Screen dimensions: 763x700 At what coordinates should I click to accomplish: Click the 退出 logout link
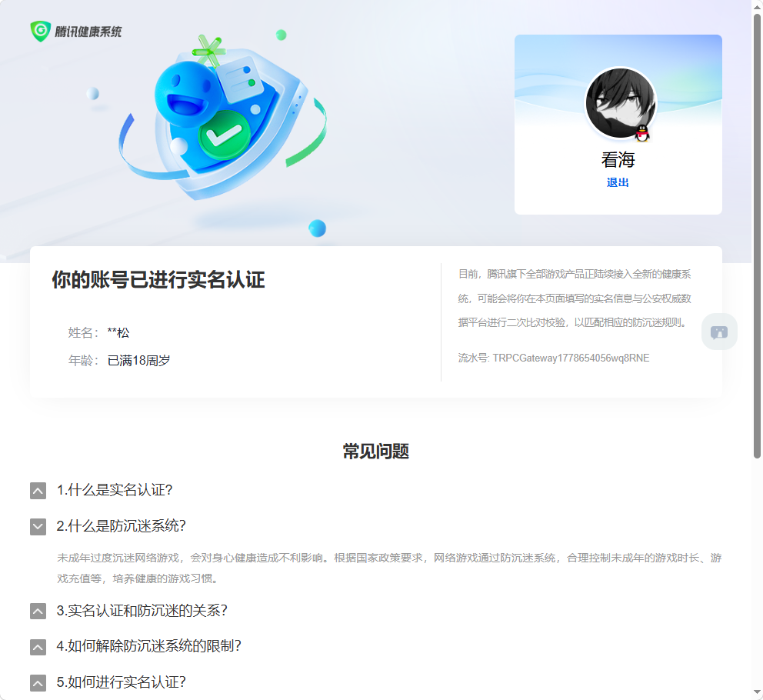pyautogui.click(x=618, y=182)
